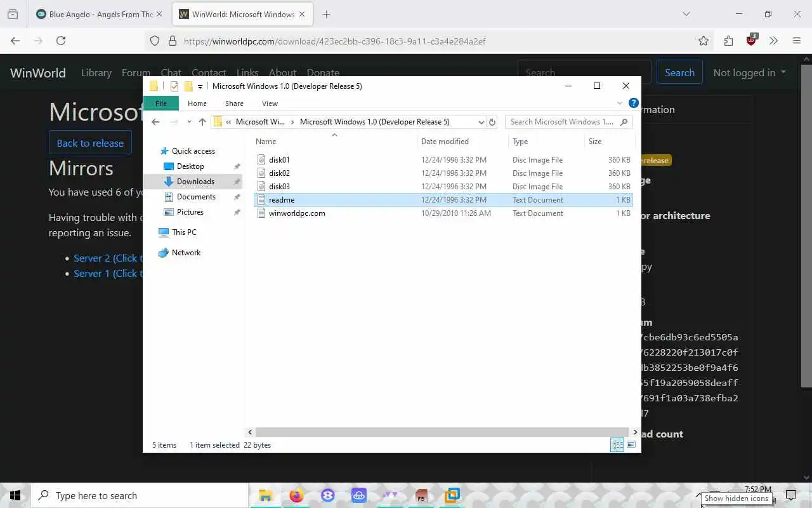Image resolution: width=812 pixels, height=508 pixels.
Task: Click the Microsoft Wi... breadcrumb in address bar
Action: [260, 122]
